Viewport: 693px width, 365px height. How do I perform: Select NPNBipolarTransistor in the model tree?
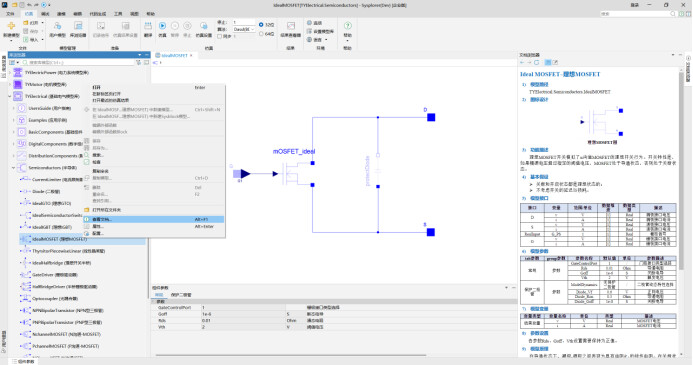(x=67, y=311)
